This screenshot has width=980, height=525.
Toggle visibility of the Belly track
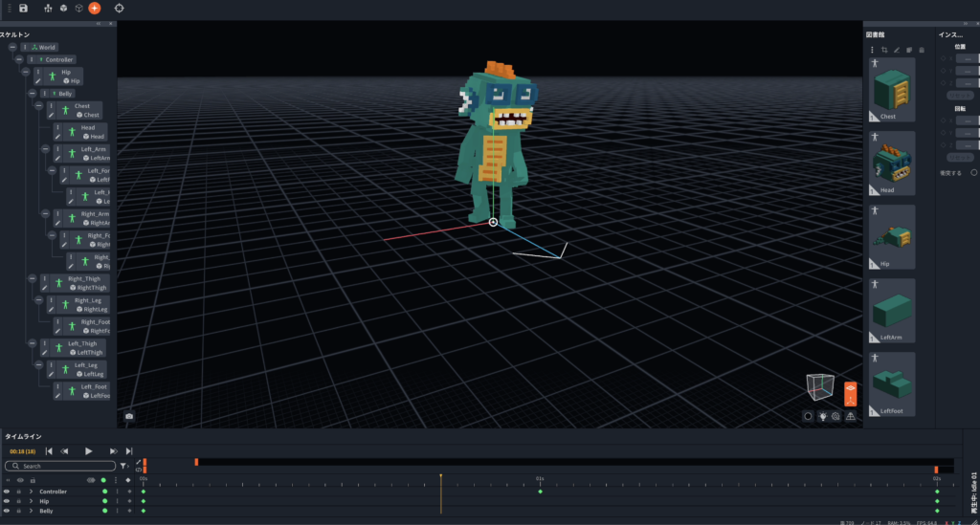pos(7,511)
